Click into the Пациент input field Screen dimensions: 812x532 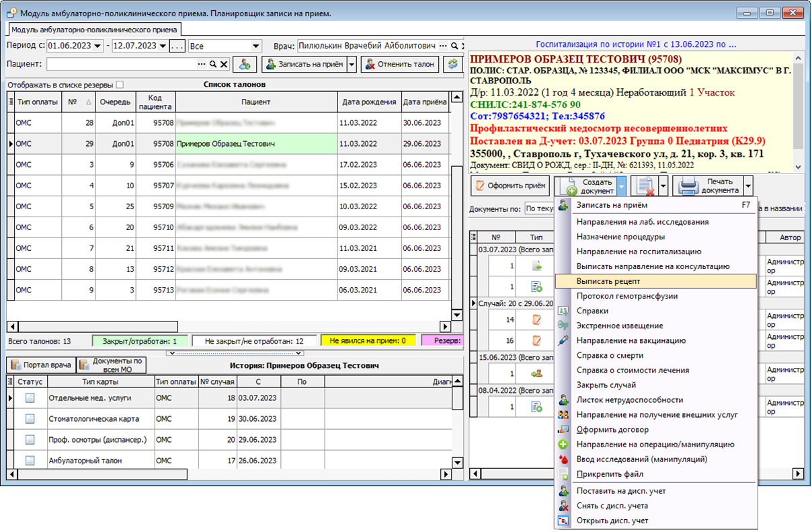click(x=121, y=65)
